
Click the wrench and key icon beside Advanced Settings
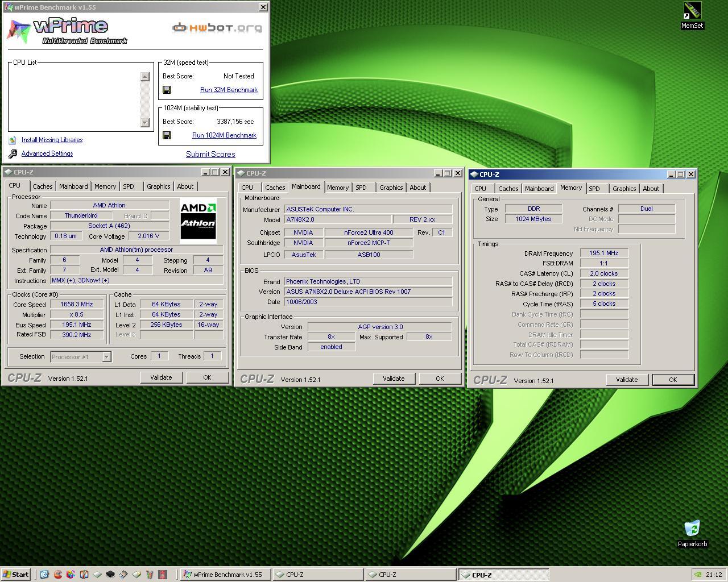tap(13, 153)
